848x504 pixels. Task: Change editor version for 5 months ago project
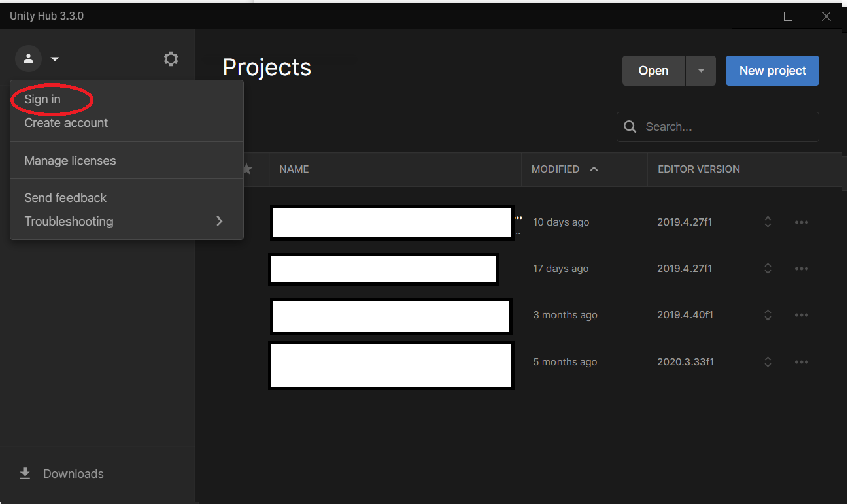(768, 362)
